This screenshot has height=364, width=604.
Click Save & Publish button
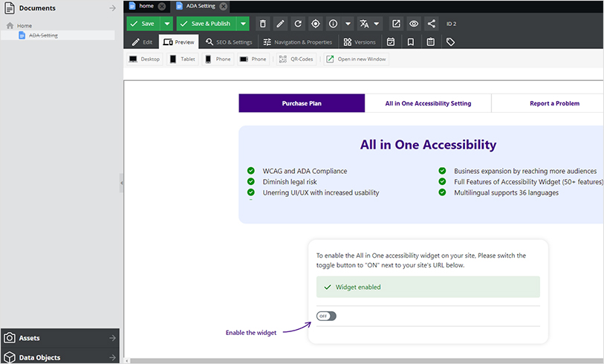207,24
